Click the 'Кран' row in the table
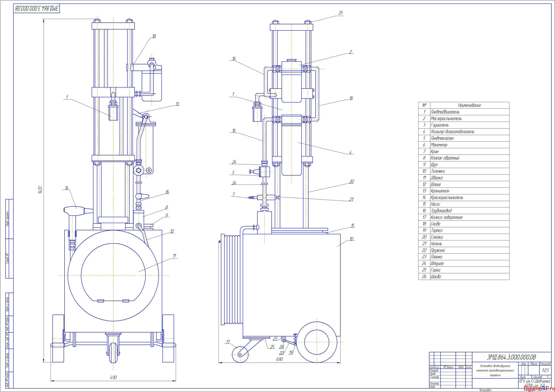555x392 pixels. [x=464, y=151]
